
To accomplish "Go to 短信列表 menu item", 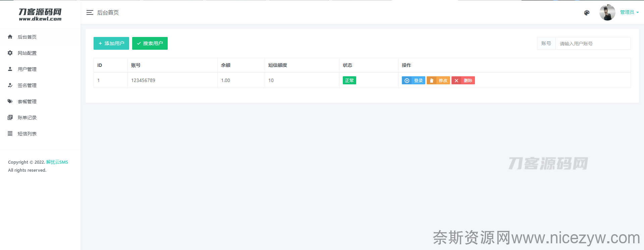I will coord(27,134).
